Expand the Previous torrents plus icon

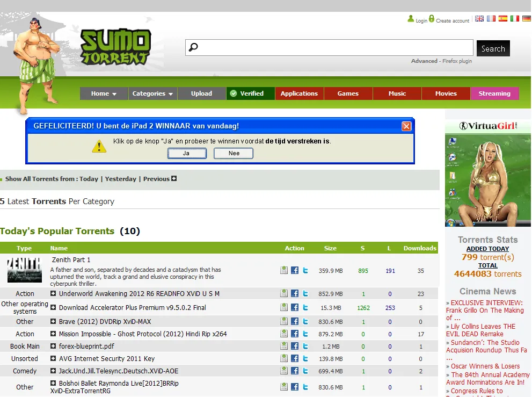[x=174, y=179]
